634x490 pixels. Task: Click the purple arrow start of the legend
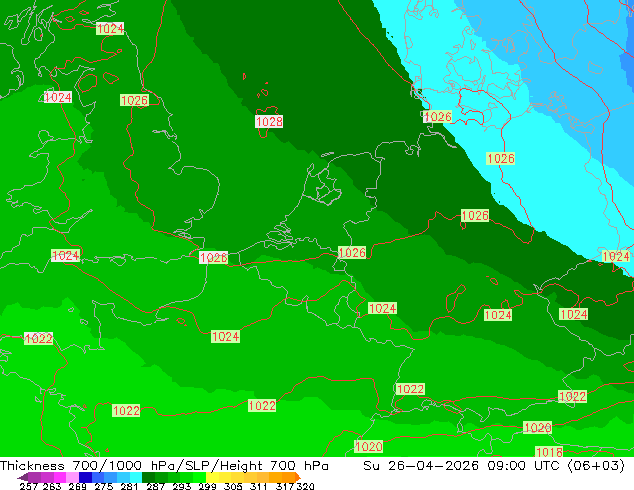click(23, 477)
